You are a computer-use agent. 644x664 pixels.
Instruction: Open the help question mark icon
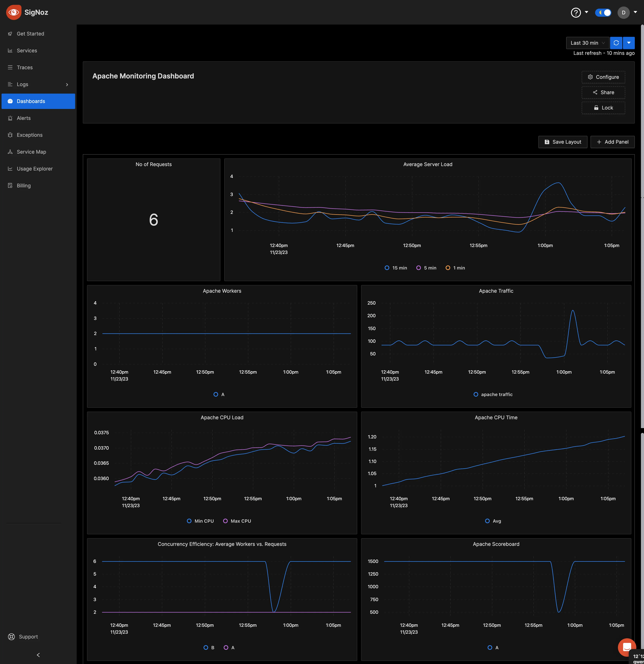576,12
